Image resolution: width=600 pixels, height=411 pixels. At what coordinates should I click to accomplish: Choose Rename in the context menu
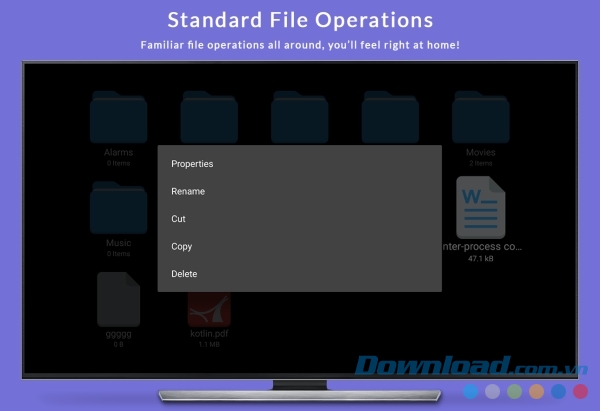(x=300, y=191)
